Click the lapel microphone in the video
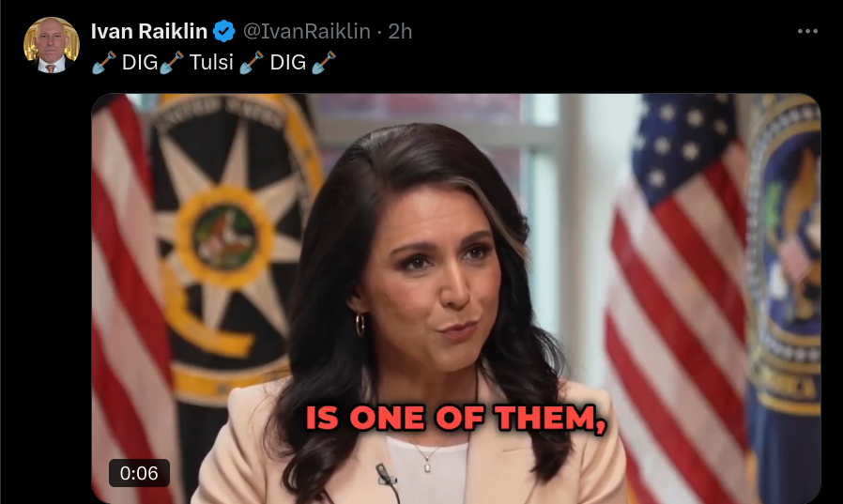This screenshot has width=843, height=504. [385, 474]
